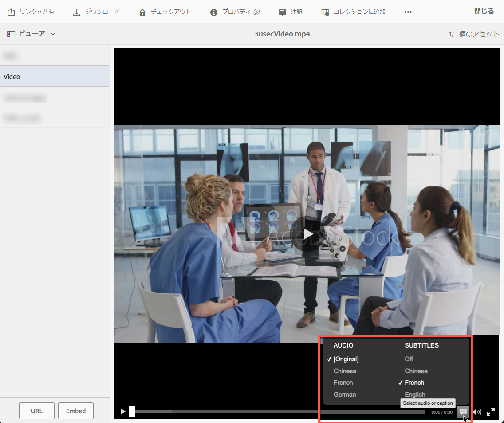This screenshot has height=423, width=504.
Task: Toggle the audio or caption selector button
Action: (463, 412)
